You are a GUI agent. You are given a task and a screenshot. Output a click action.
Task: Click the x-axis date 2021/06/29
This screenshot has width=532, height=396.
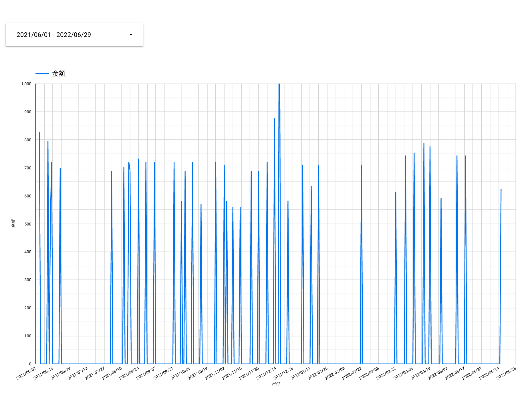[x=61, y=373]
